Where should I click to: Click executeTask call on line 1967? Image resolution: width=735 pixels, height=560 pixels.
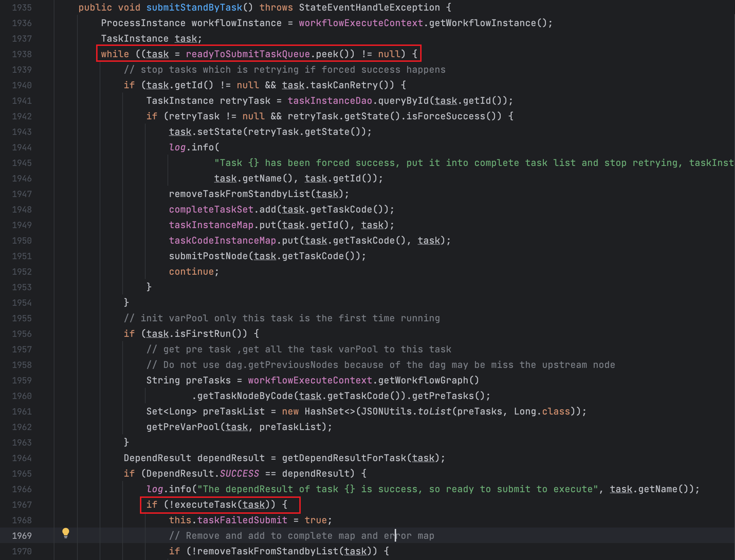pyautogui.click(x=206, y=505)
